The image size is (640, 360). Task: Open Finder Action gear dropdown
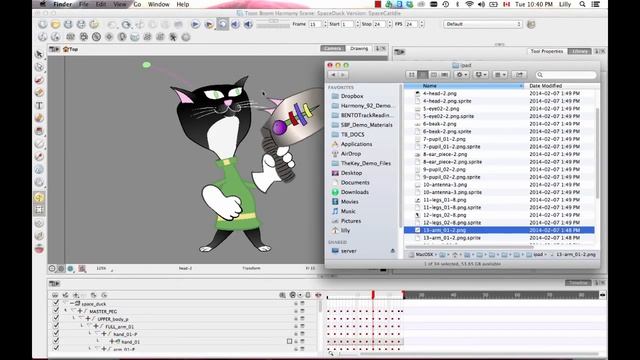click(x=461, y=75)
